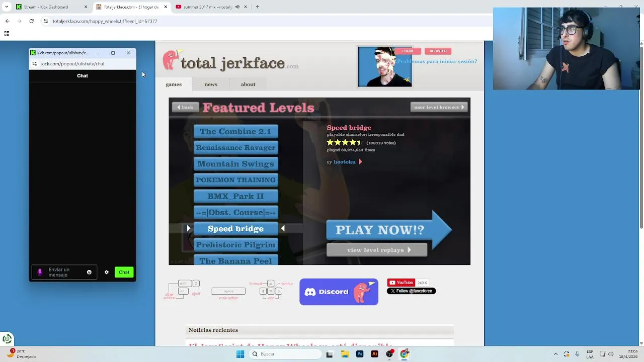Click the Chat header in Kick popout

pyautogui.click(x=83, y=76)
